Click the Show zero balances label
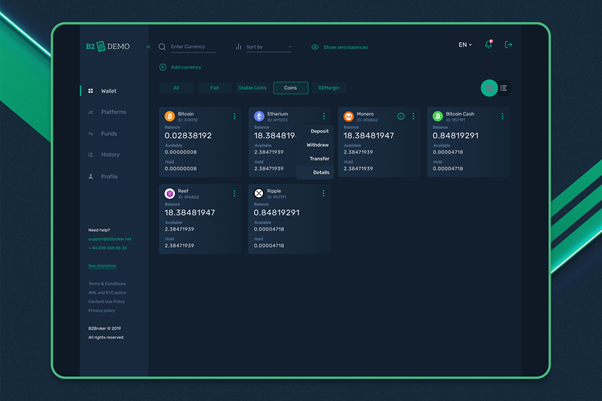This screenshot has height=401, width=602. [346, 47]
